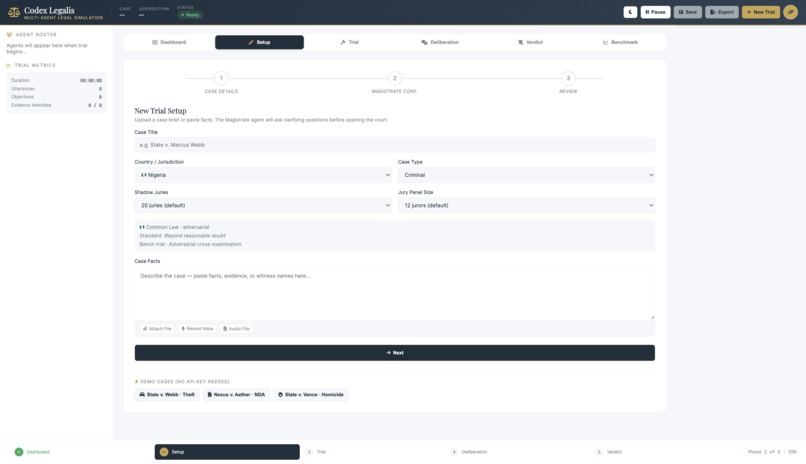Open the Trial tab

[x=350, y=42]
